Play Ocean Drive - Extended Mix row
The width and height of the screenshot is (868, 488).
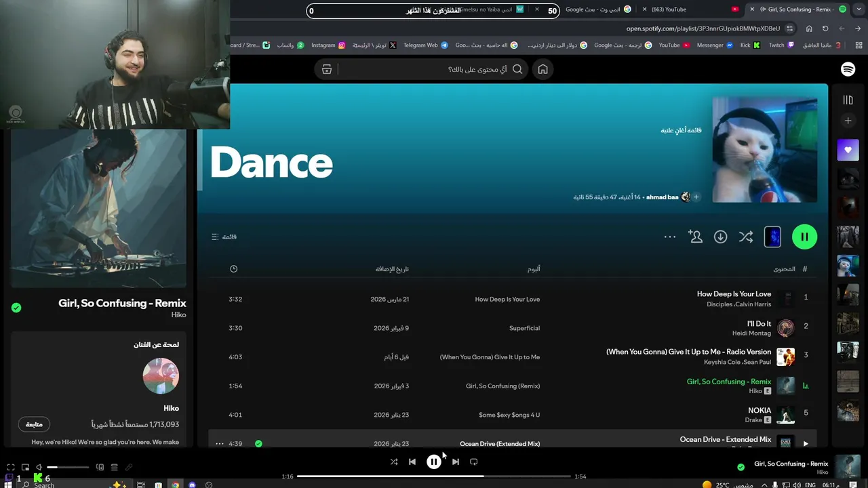coord(806,443)
